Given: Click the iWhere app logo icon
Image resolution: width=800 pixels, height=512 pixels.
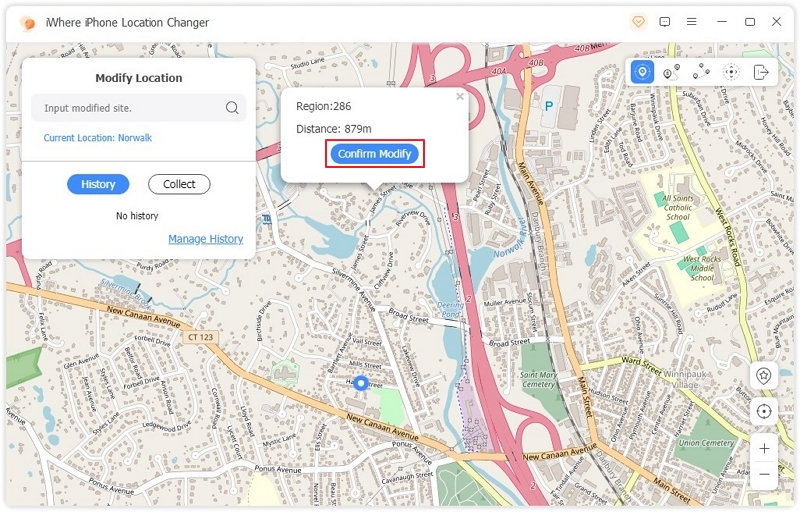Looking at the screenshot, I should (27, 23).
